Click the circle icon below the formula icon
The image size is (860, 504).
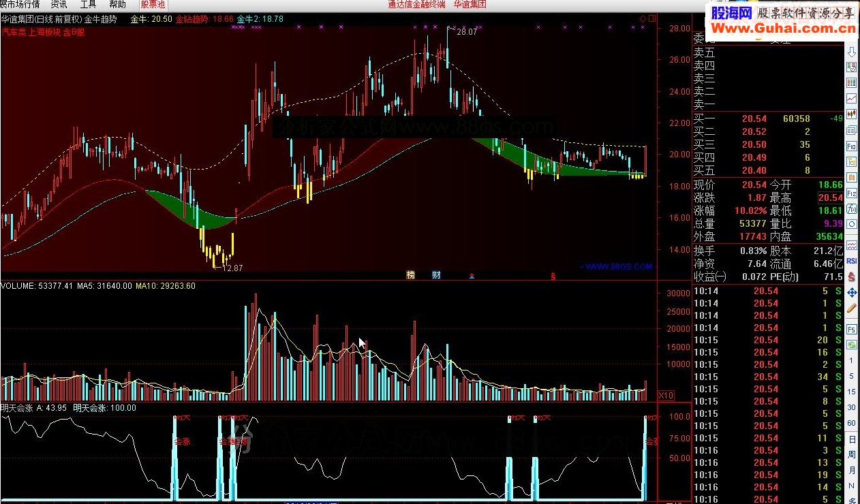click(x=852, y=225)
